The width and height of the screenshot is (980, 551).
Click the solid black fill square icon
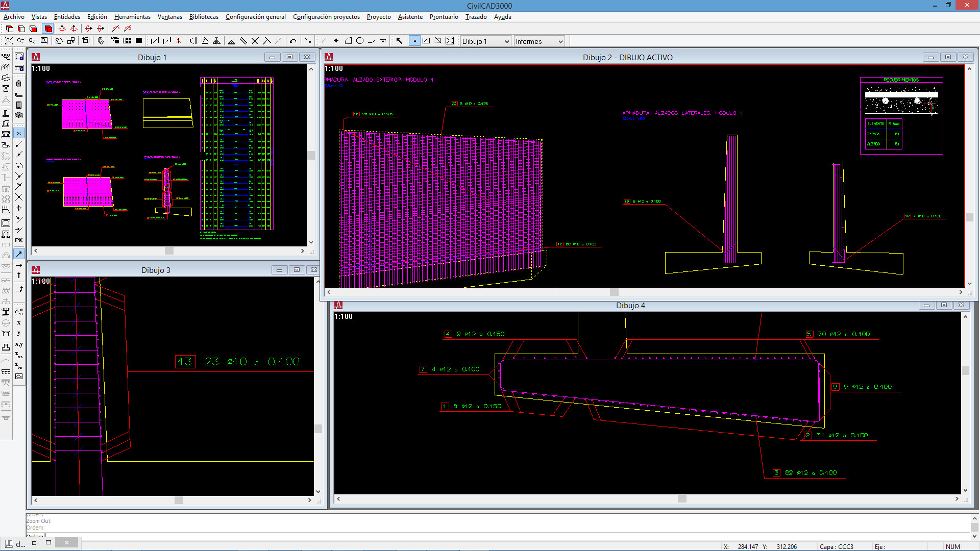[x=139, y=41]
